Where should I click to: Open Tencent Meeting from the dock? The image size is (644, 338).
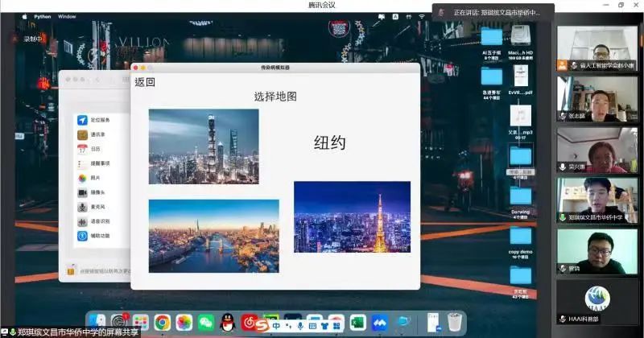tap(379, 323)
